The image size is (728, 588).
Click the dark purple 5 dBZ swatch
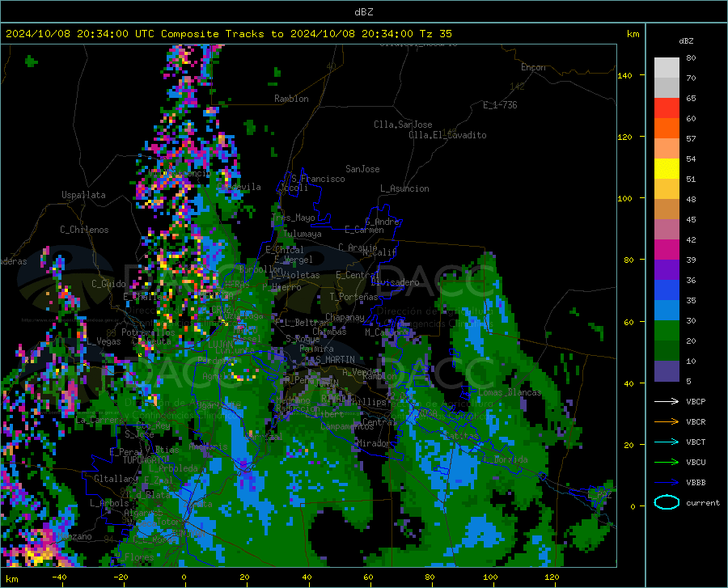(x=667, y=371)
